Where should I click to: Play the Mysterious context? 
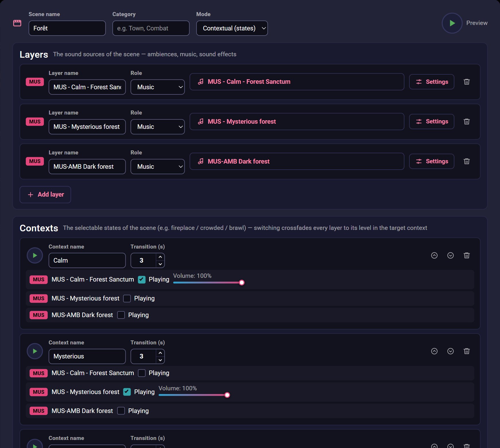[35, 351]
